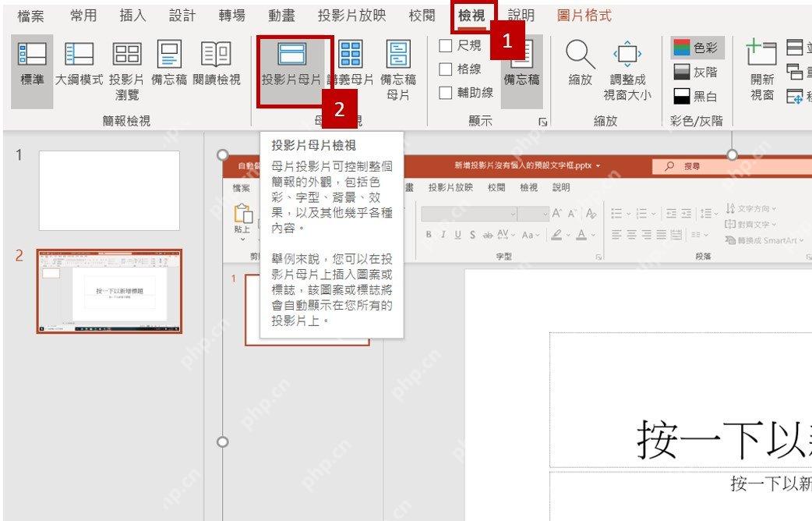Switch to the 常用 Home tab

pyautogui.click(x=83, y=16)
